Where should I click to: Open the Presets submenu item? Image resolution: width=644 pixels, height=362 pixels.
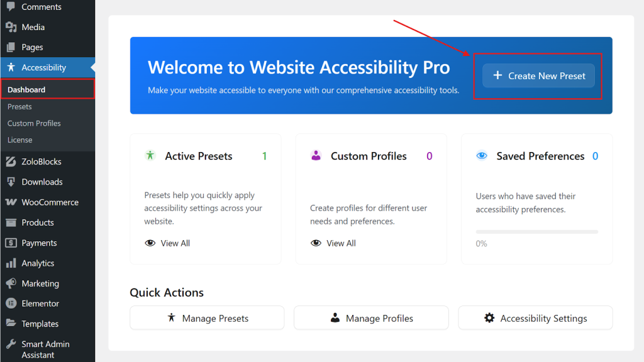click(19, 107)
